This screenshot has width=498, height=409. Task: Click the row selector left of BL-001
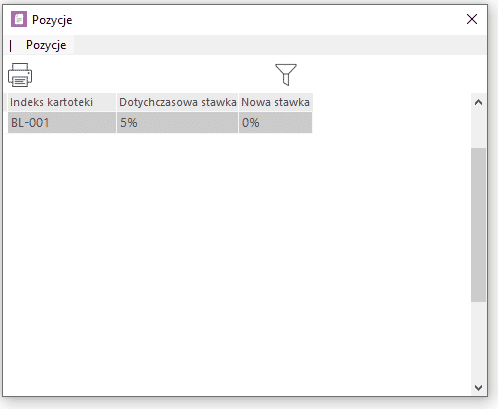pos(6,123)
